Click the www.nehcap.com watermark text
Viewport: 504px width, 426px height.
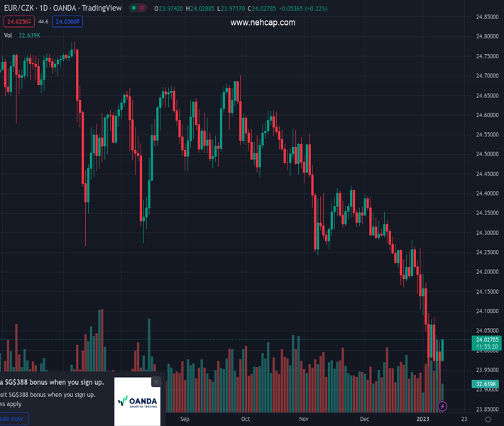pyautogui.click(x=263, y=23)
